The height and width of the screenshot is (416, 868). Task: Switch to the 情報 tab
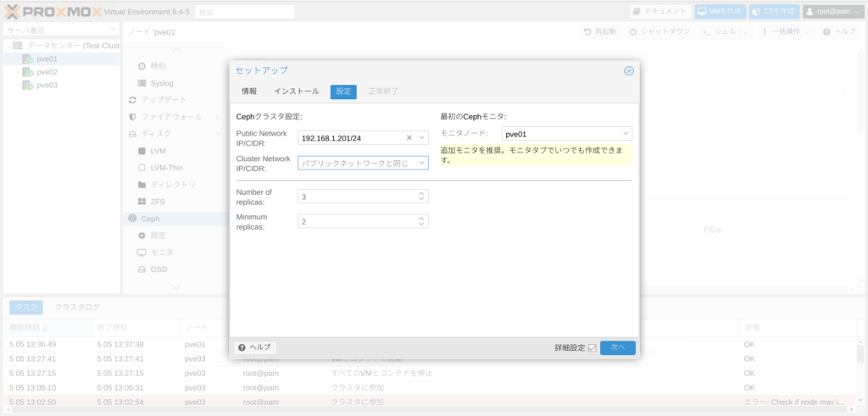pyautogui.click(x=249, y=92)
